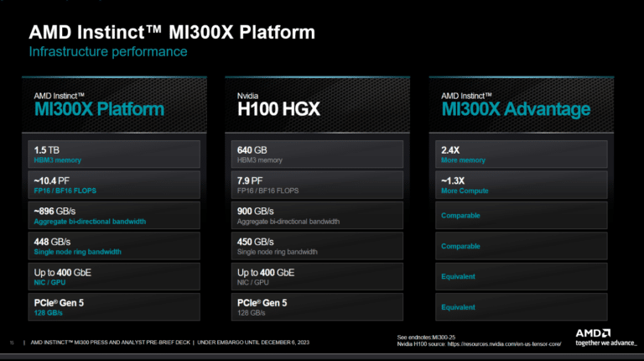The height and width of the screenshot is (361, 644).
Task: Click 'Comparable' in single node ring row
Action: pos(460,246)
